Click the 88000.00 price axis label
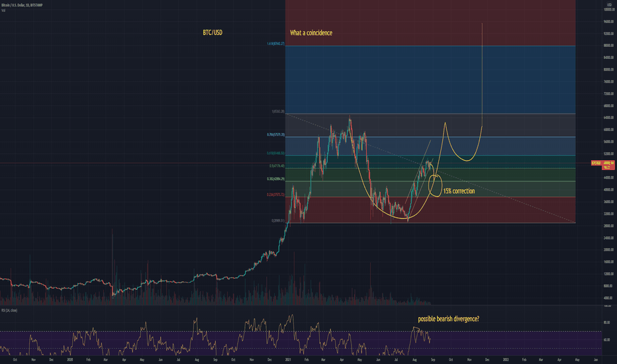Viewport: 617px width, 364px height. tap(608, 46)
